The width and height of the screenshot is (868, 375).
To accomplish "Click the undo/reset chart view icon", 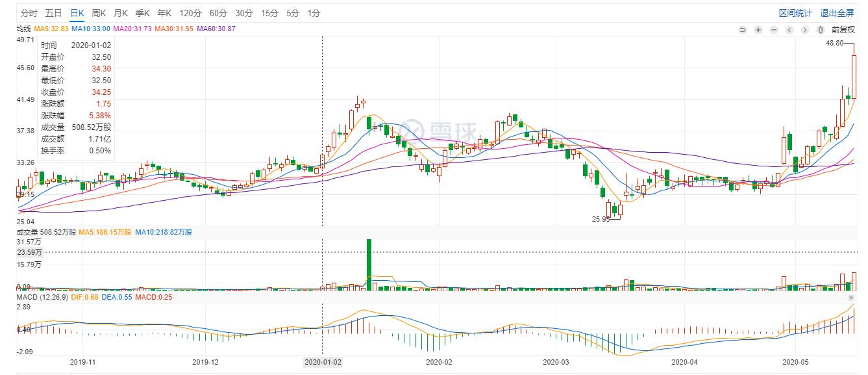I will tap(742, 29).
